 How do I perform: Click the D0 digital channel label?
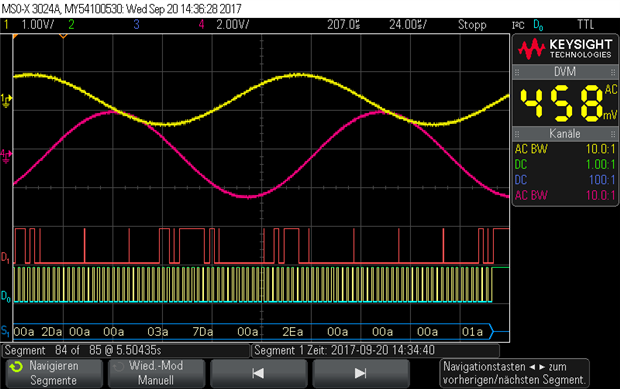click(x=6, y=296)
